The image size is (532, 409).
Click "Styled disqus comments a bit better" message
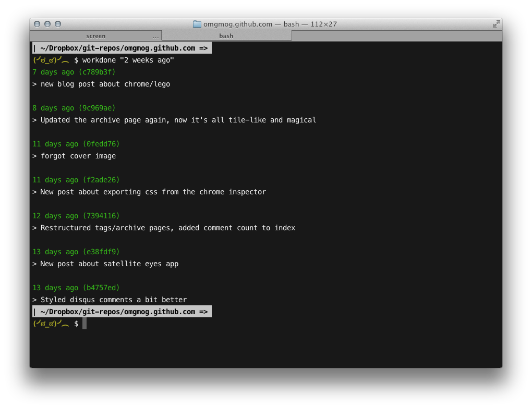pyautogui.click(x=113, y=300)
